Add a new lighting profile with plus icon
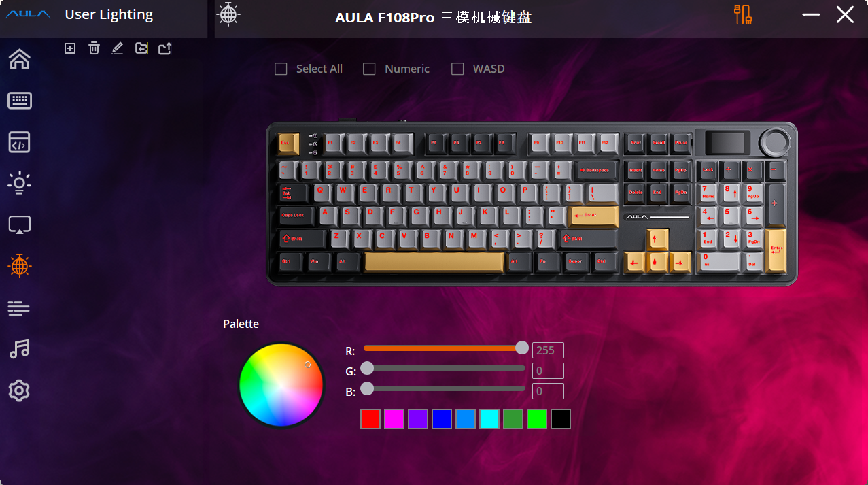The width and height of the screenshot is (868, 485). click(70, 48)
